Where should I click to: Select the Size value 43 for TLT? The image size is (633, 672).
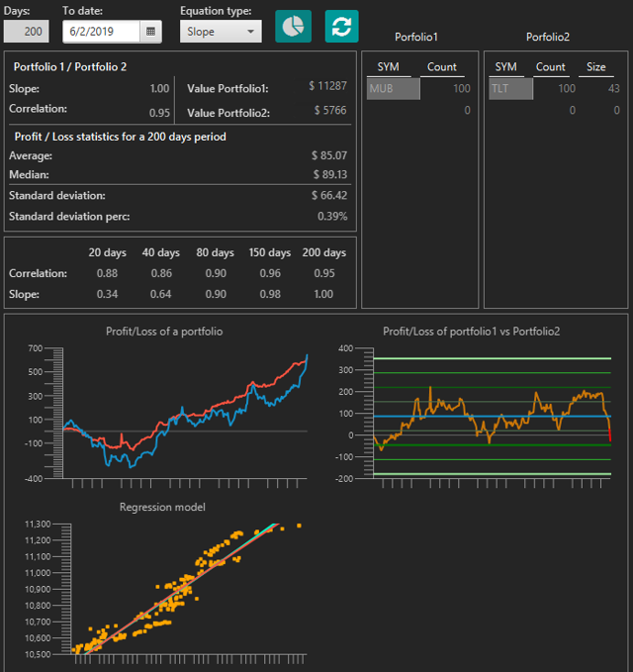click(597, 89)
